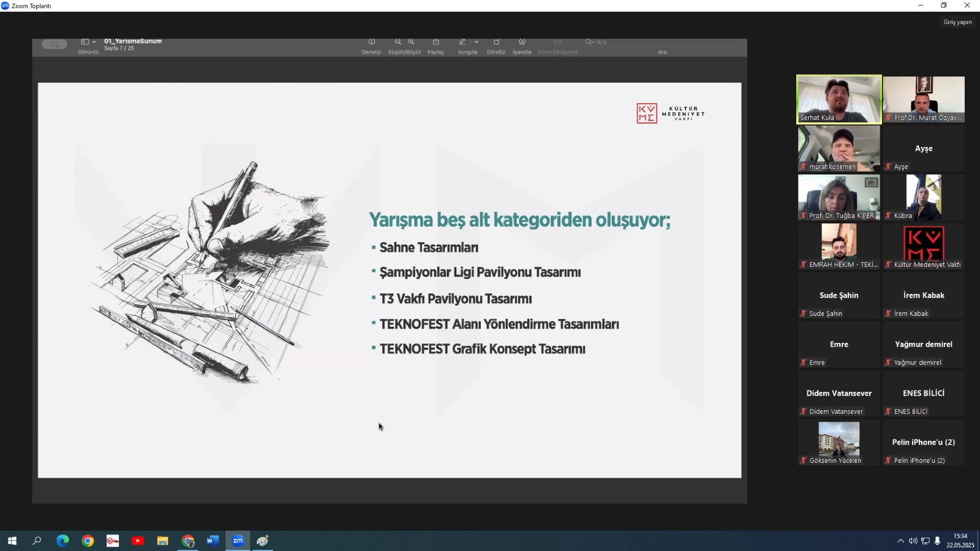Expand the Görüntü view dropdown chevron
The height and width of the screenshot is (551, 980).
pyautogui.click(x=94, y=42)
